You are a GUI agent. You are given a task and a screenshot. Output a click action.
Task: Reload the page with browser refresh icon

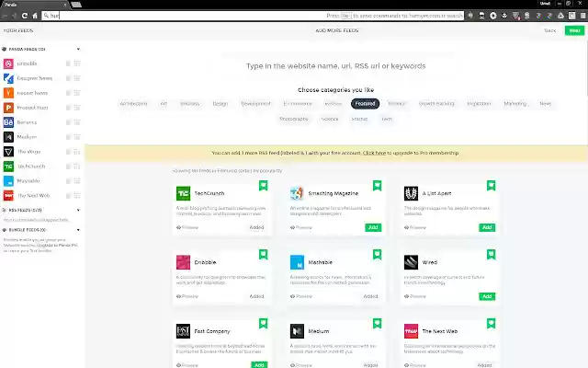click(x=25, y=16)
